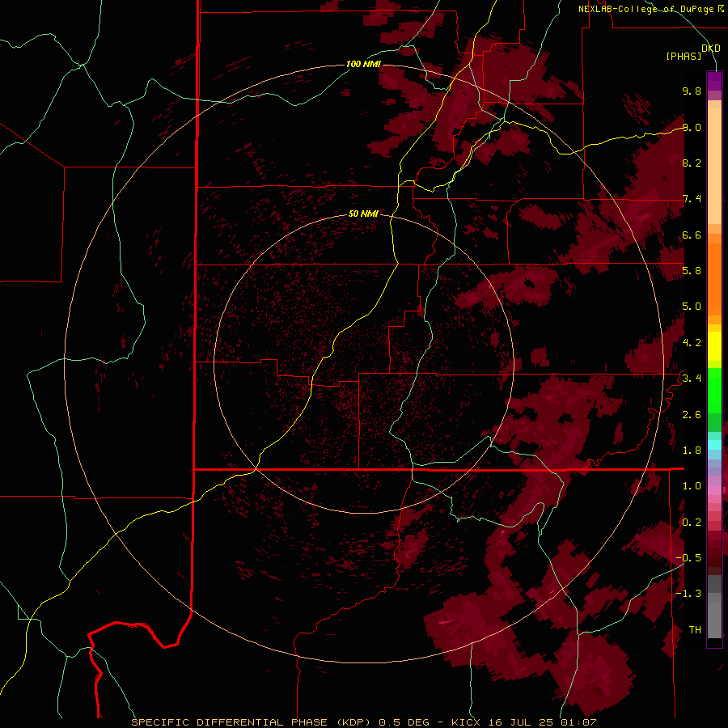This screenshot has width=728, height=728.
Task: Click the 50 NMI range ring label
Action: click(363, 214)
